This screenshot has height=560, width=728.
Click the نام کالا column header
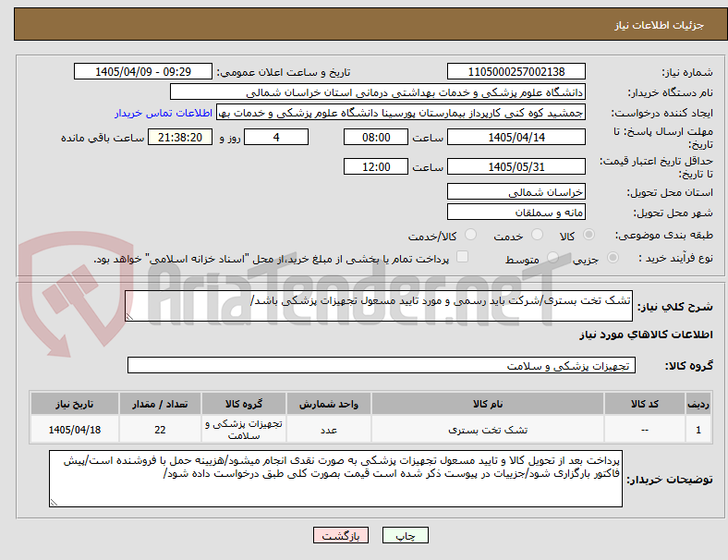click(488, 404)
